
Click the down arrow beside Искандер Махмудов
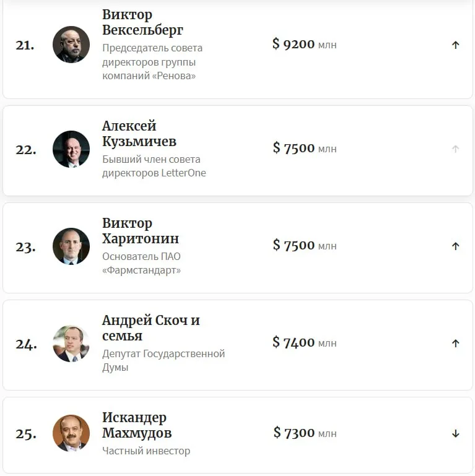click(x=456, y=433)
